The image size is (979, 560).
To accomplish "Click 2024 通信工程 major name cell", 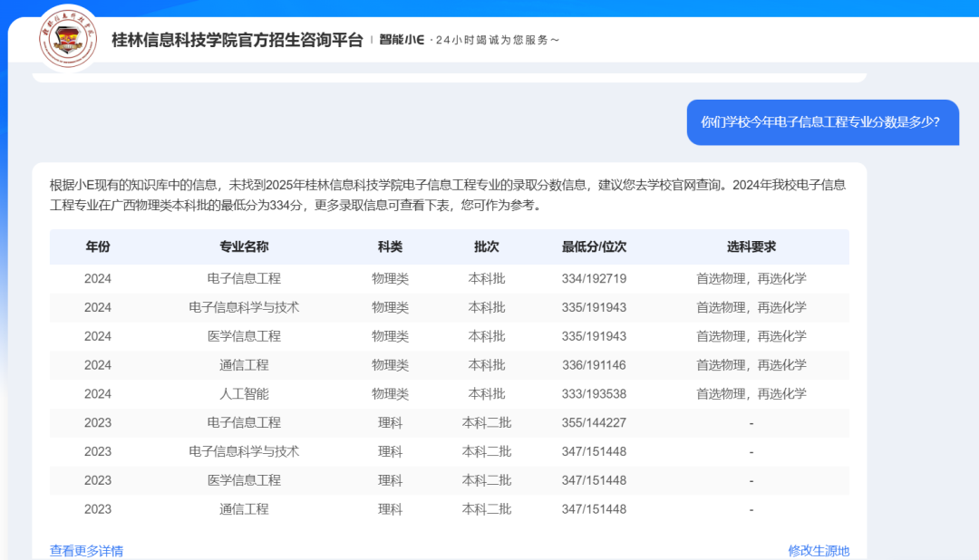I will coord(244,365).
